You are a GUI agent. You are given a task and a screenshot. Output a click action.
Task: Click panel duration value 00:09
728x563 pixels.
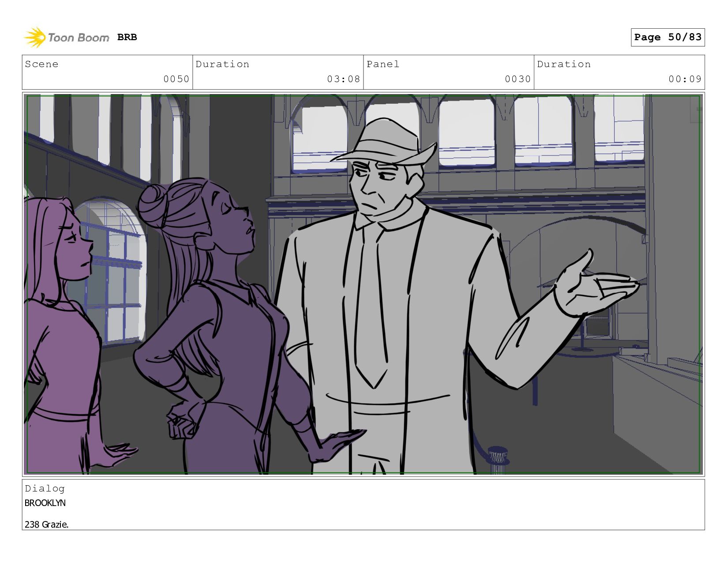(685, 79)
